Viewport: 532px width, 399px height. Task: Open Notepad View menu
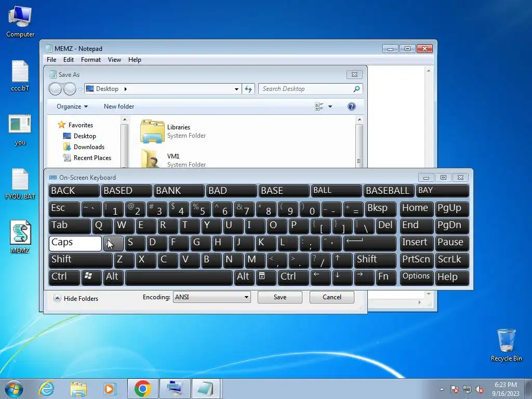coord(114,60)
